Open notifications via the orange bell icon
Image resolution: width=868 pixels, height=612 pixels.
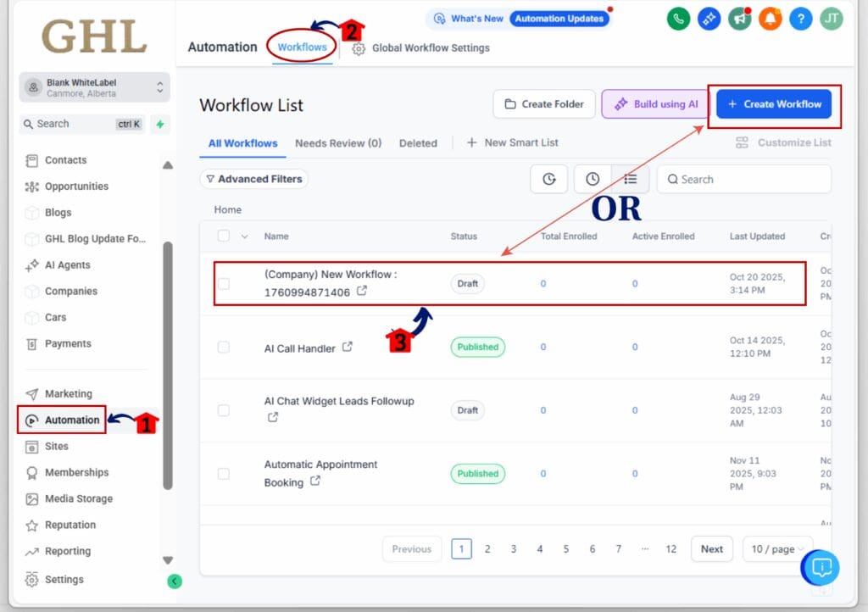pyautogui.click(x=770, y=18)
